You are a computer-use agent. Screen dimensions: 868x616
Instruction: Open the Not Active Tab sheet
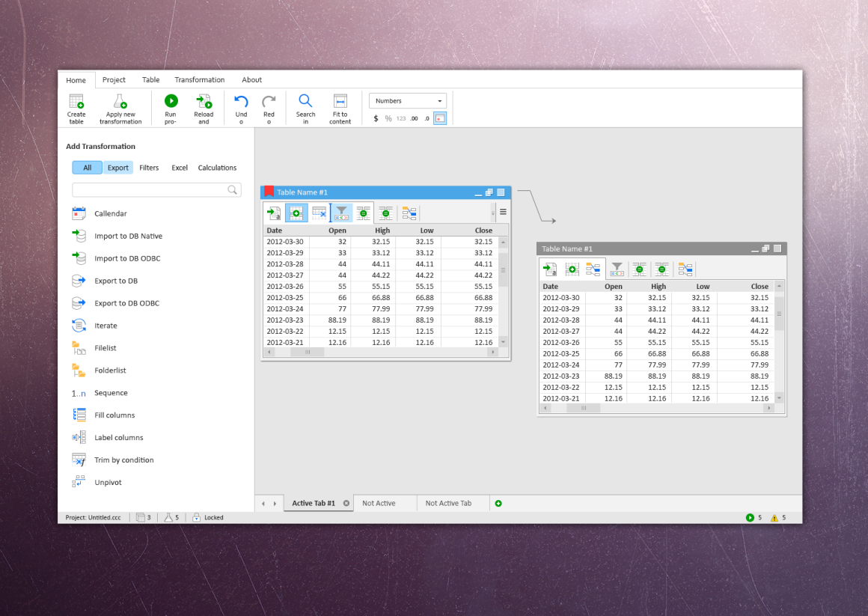[447, 503]
